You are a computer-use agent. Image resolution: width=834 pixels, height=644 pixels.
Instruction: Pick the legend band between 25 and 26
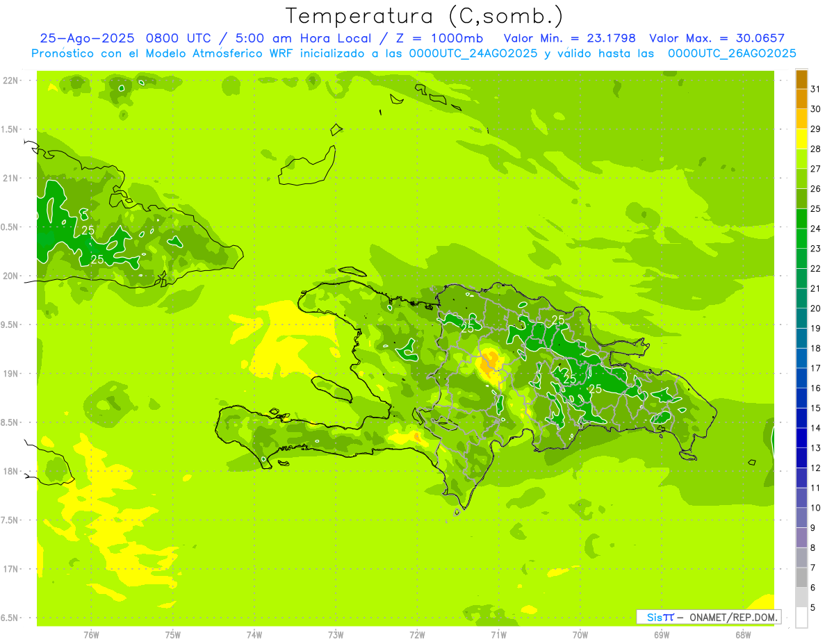801,199
